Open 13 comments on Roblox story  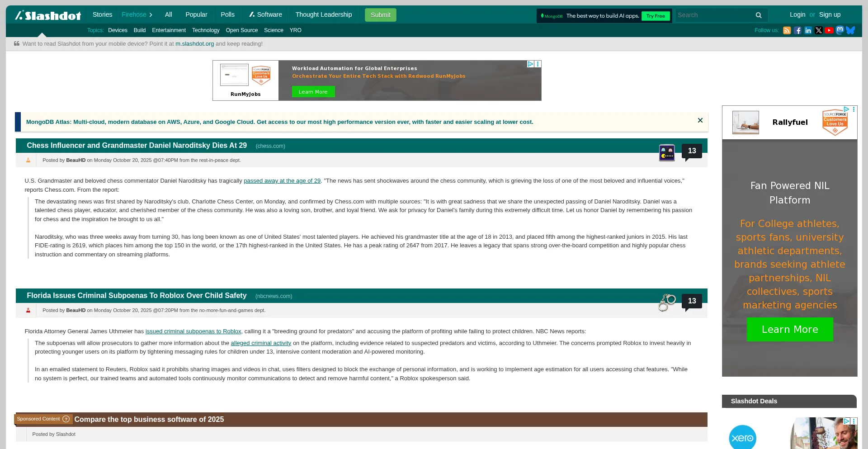tap(692, 301)
